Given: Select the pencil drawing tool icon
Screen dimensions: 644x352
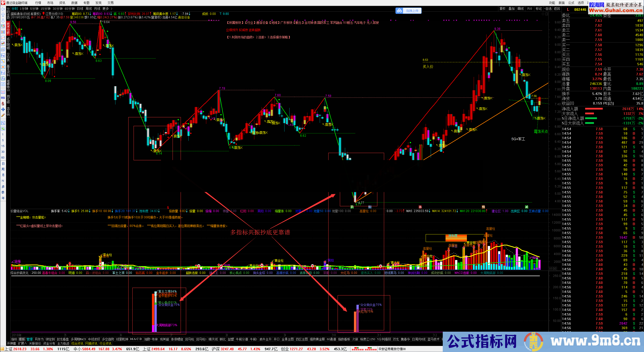Looking at the screenshot, I should click(3, 115).
